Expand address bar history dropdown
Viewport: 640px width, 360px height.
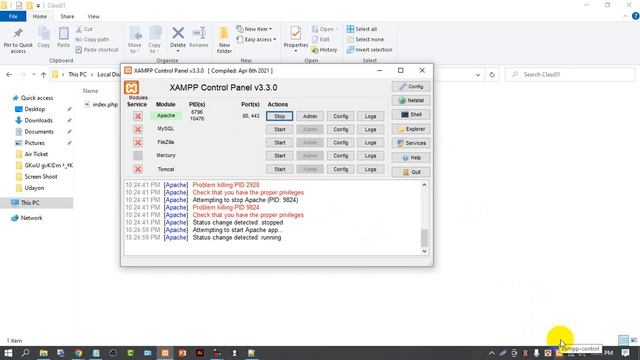[478, 75]
